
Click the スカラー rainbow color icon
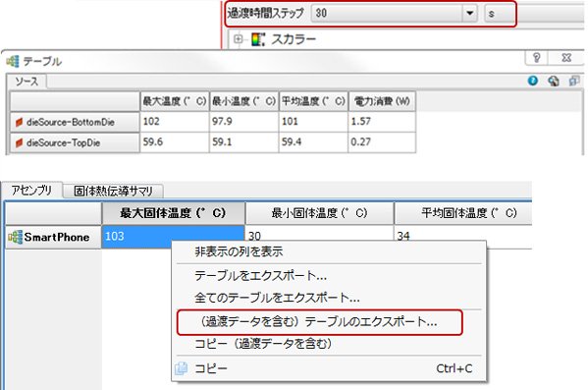tap(258, 39)
